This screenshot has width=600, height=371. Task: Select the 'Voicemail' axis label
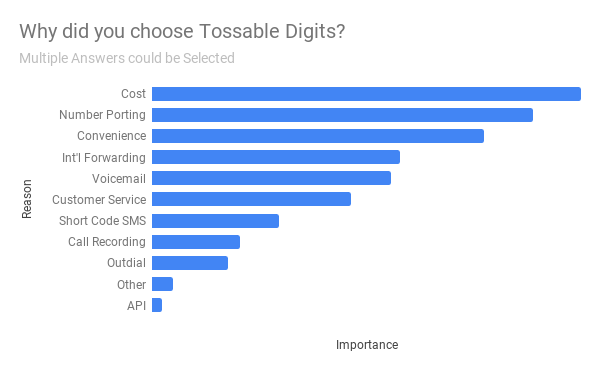[119, 179]
